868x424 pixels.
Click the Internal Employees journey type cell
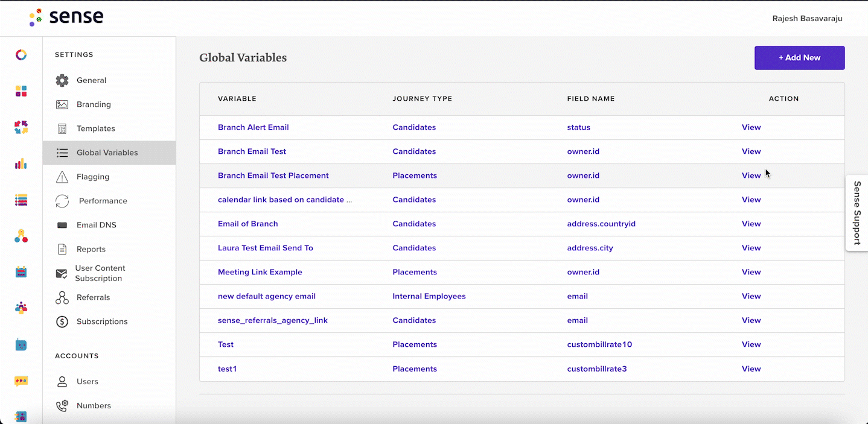(429, 296)
